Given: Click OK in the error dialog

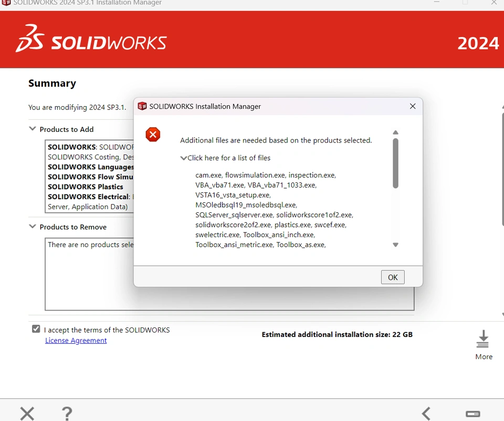Looking at the screenshot, I should pyautogui.click(x=393, y=277).
